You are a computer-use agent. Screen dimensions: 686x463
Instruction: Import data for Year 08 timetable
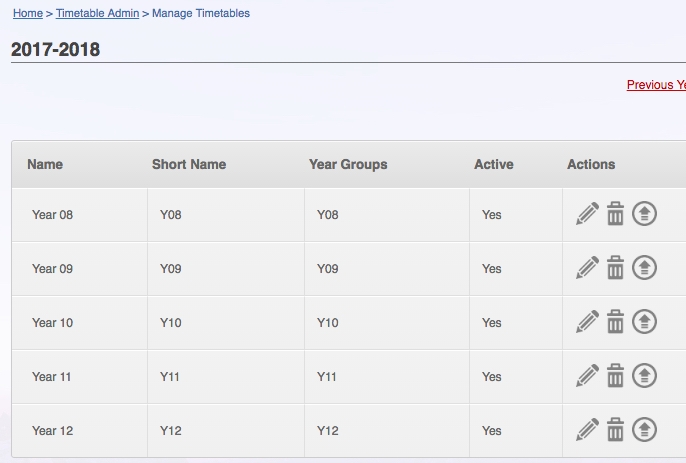pyautogui.click(x=644, y=214)
